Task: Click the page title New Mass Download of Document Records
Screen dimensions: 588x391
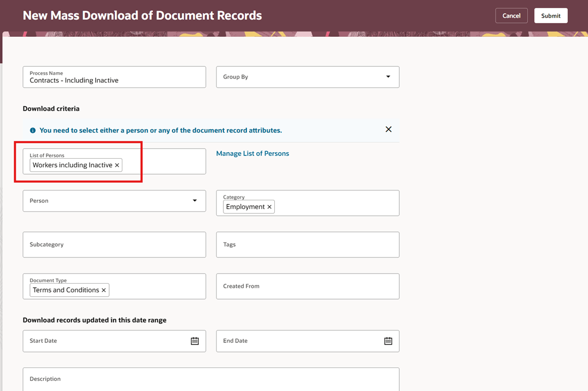Action: pos(142,15)
